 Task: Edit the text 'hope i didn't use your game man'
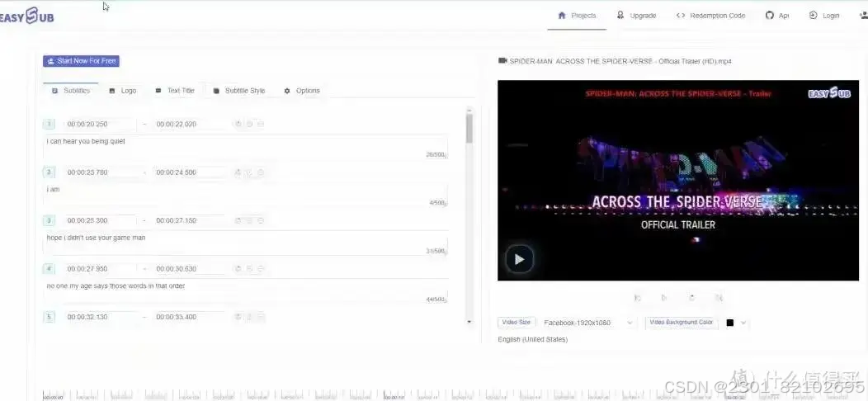[x=245, y=243]
